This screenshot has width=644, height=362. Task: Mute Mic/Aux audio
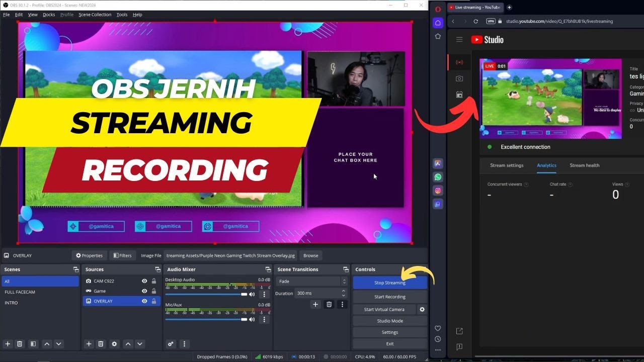pyautogui.click(x=252, y=319)
